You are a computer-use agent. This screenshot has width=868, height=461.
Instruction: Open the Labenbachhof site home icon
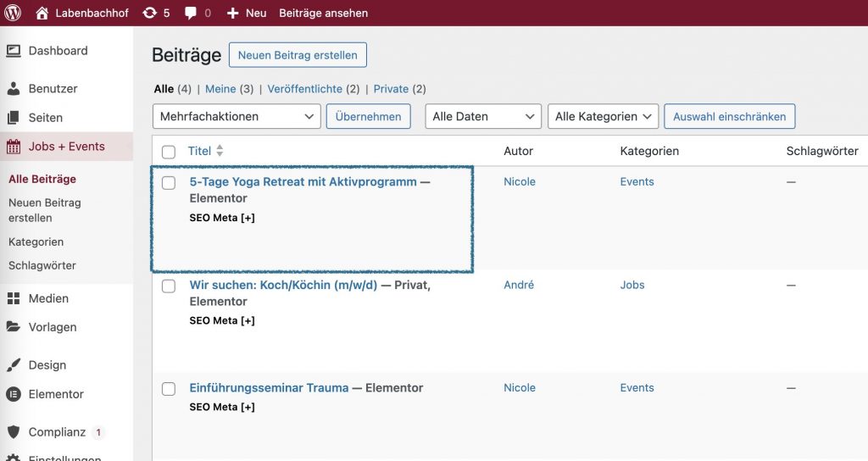42,13
